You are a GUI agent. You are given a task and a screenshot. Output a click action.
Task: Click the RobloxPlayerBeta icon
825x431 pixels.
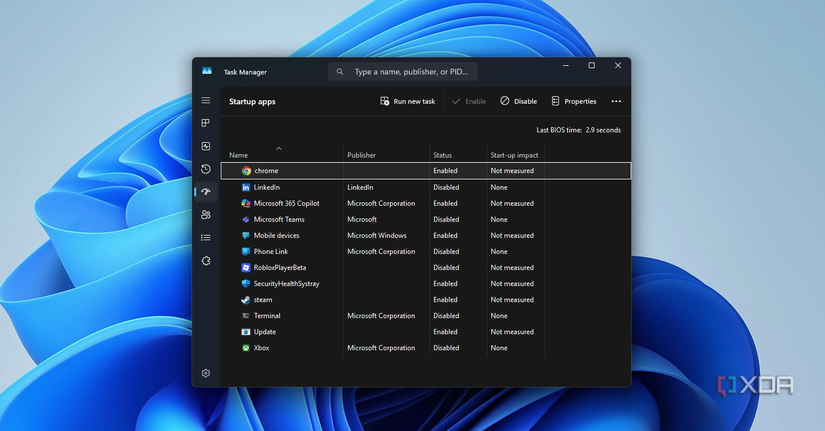coord(246,267)
